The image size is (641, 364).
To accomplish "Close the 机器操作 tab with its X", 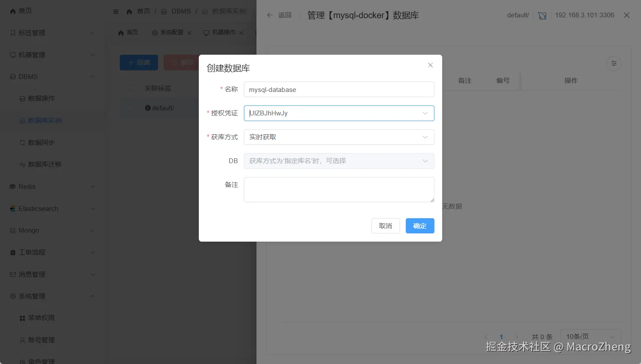I will click(x=241, y=33).
